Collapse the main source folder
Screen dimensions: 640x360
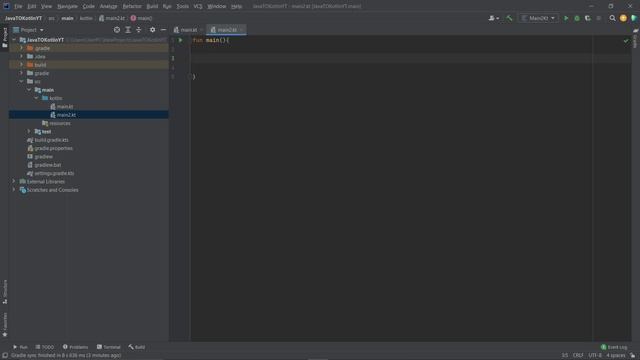(x=29, y=90)
